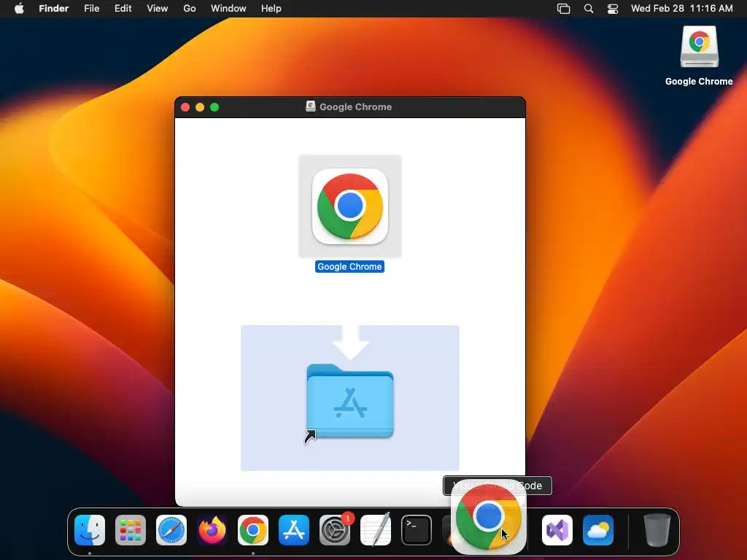
Task: Click the date and time in menu bar
Action: [682, 9]
